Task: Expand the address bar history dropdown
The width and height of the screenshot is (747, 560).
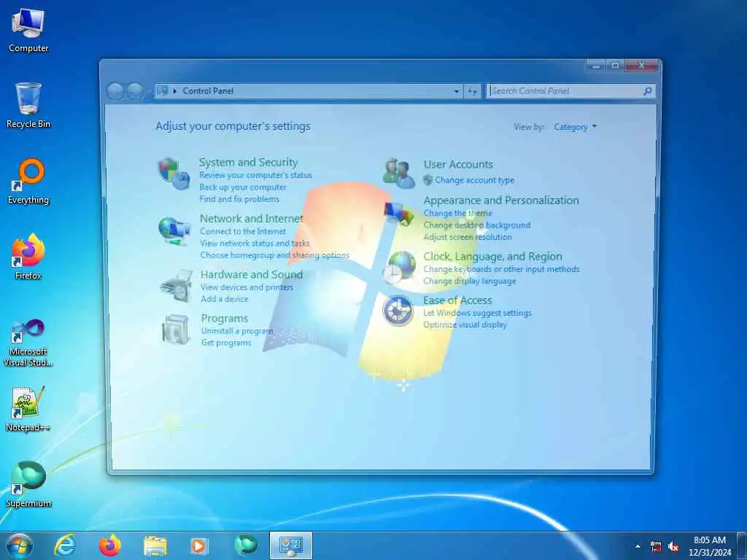Action: pos(456,91)
